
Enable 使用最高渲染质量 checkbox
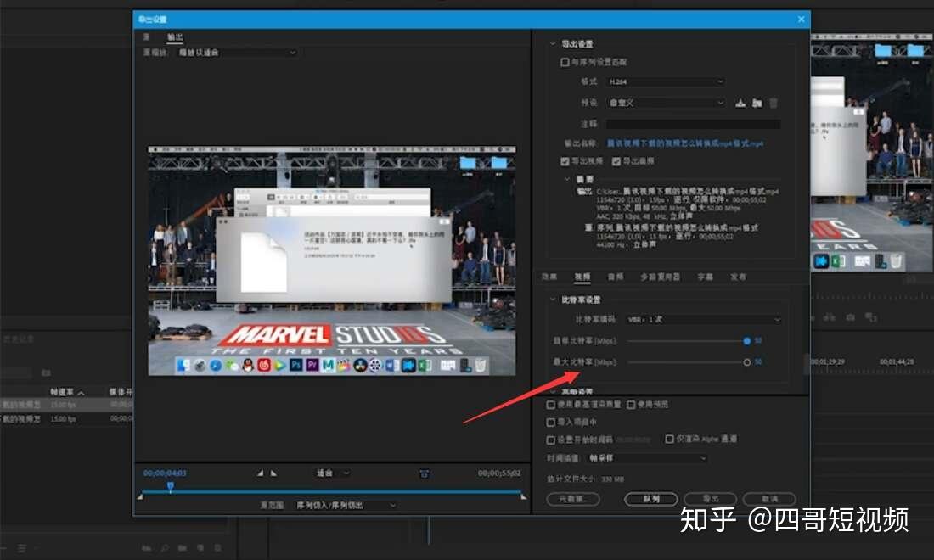coord(550,405)
